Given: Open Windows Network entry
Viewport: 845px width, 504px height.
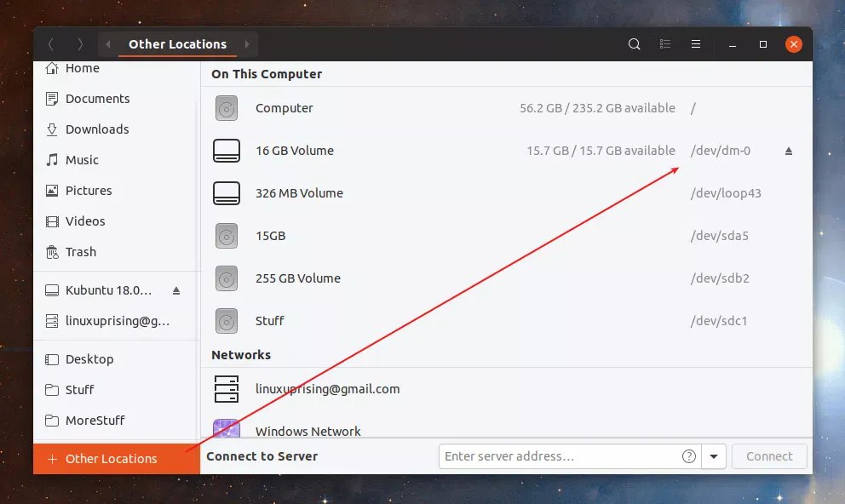Looking at the screenshot, I should tap(506, 426).
